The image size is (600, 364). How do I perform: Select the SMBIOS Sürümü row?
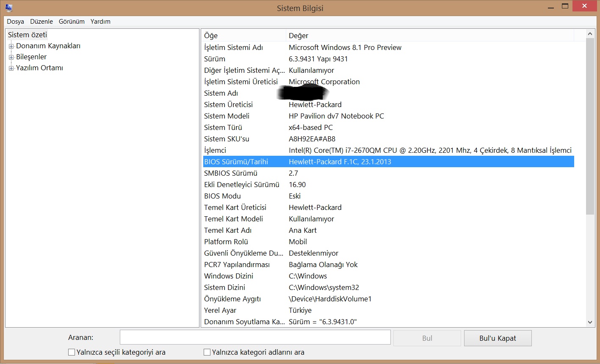389,173
